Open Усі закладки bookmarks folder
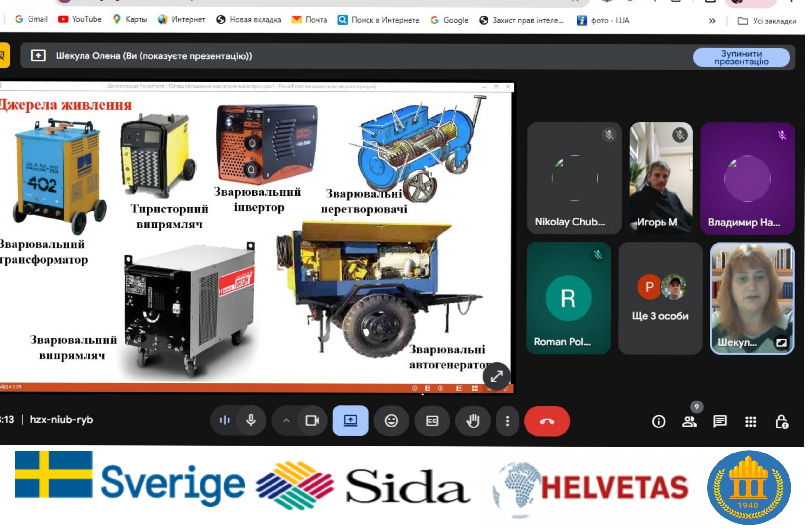Image resolution: width=812 pixels, height=528 pixels. coord(767,21)
